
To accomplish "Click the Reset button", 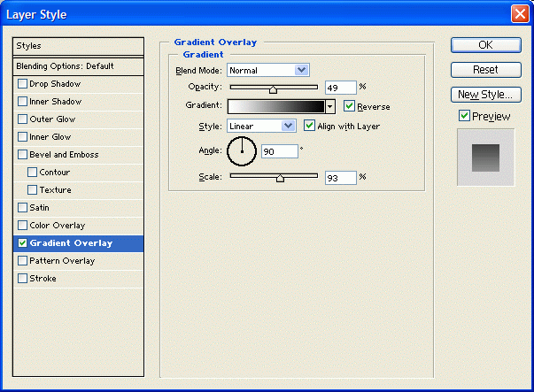I will point(484,69).
